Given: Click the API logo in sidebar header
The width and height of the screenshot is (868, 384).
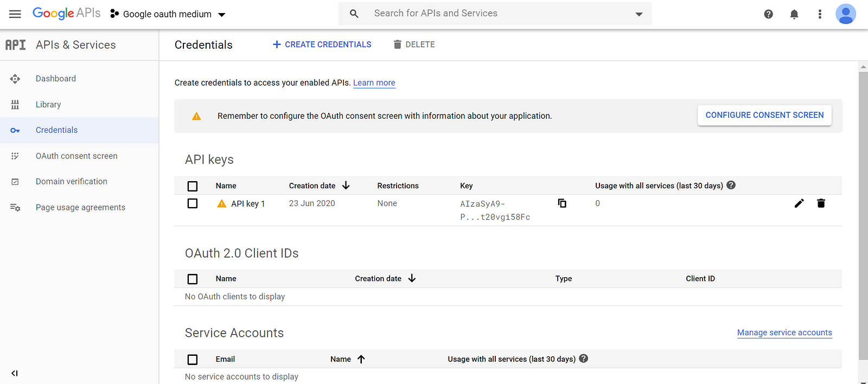Looking at the screenshot, I should [x=16, y=45].
